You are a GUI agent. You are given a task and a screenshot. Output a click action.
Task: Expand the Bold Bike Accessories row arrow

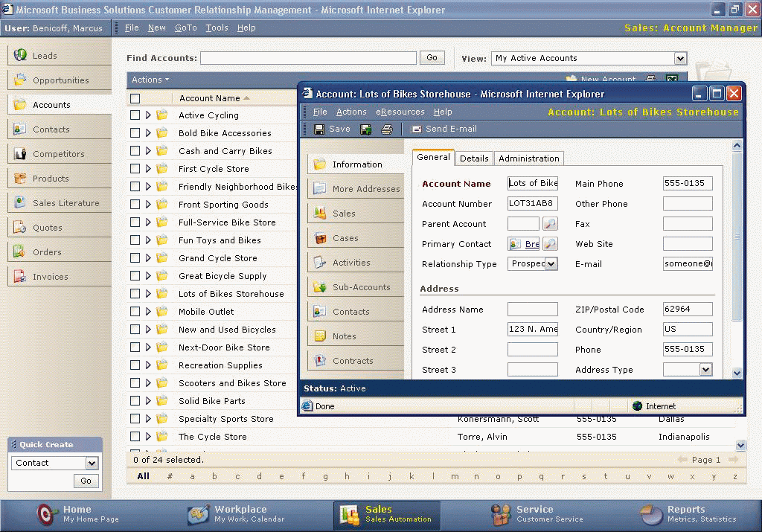148,133
